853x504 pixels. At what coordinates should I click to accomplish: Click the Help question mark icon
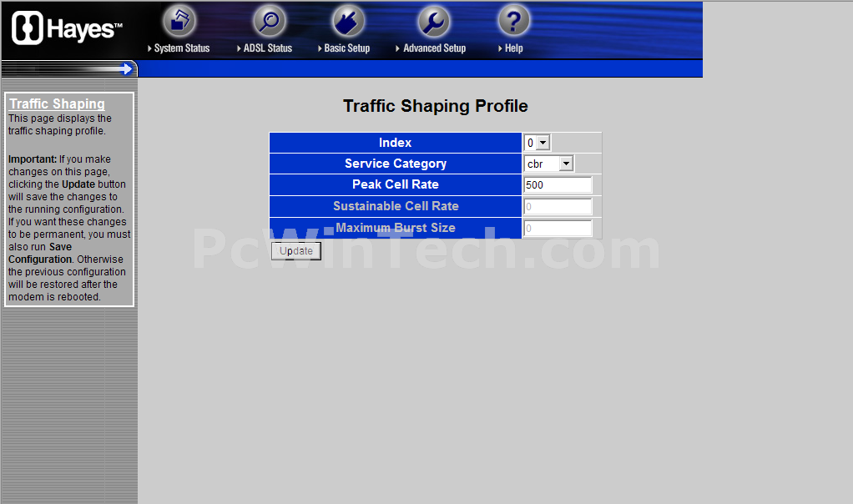(513, 21)
